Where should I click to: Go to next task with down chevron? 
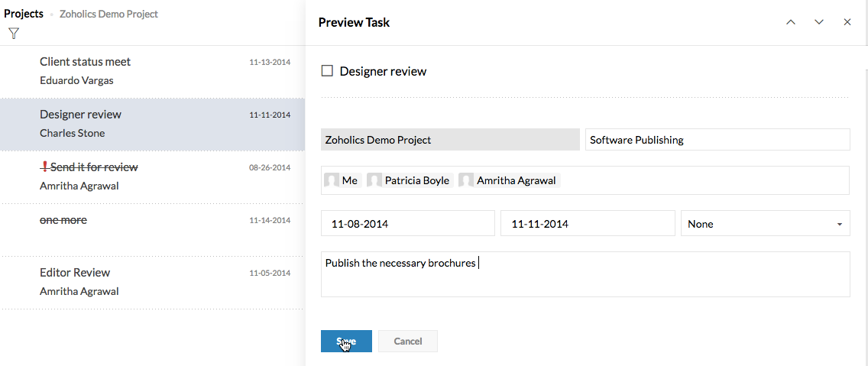[x=819, y=22]
